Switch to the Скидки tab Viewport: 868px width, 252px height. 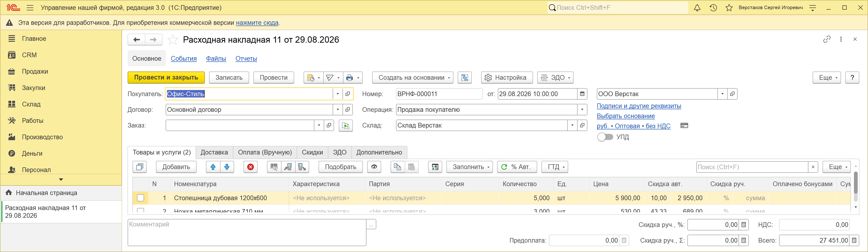pos(312,152)
